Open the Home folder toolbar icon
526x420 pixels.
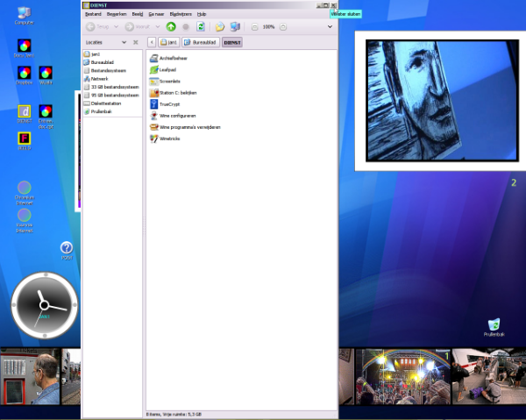tap(220, 27)
